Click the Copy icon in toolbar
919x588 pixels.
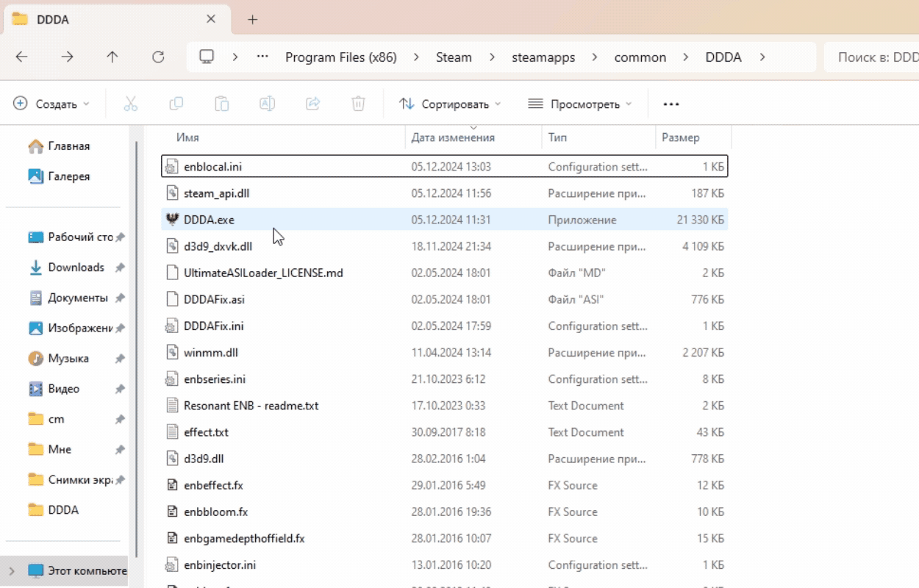176,104
